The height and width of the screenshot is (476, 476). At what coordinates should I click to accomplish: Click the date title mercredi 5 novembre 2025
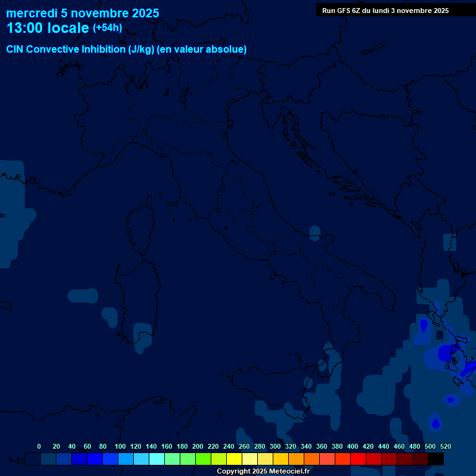tap(82, 13)
